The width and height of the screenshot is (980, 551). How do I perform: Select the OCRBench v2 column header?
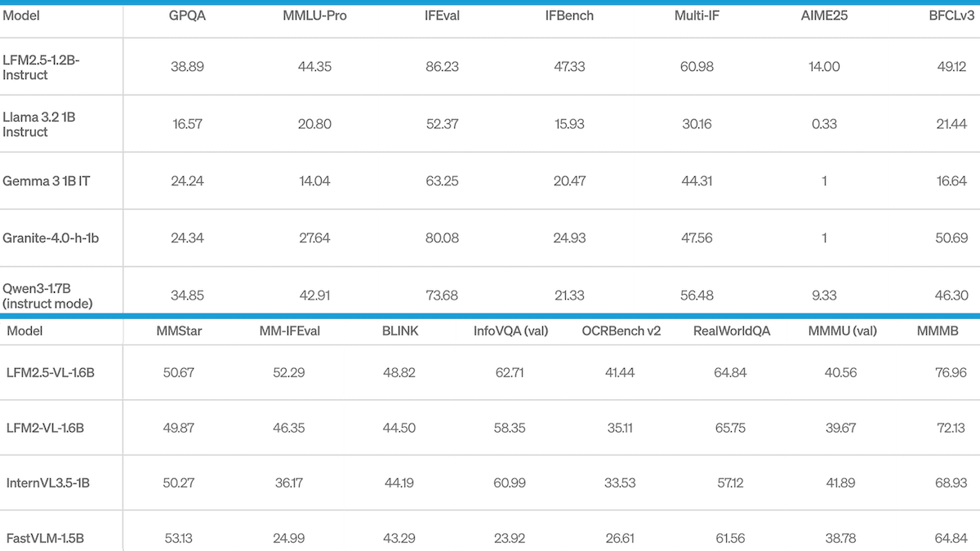(620, 331)
